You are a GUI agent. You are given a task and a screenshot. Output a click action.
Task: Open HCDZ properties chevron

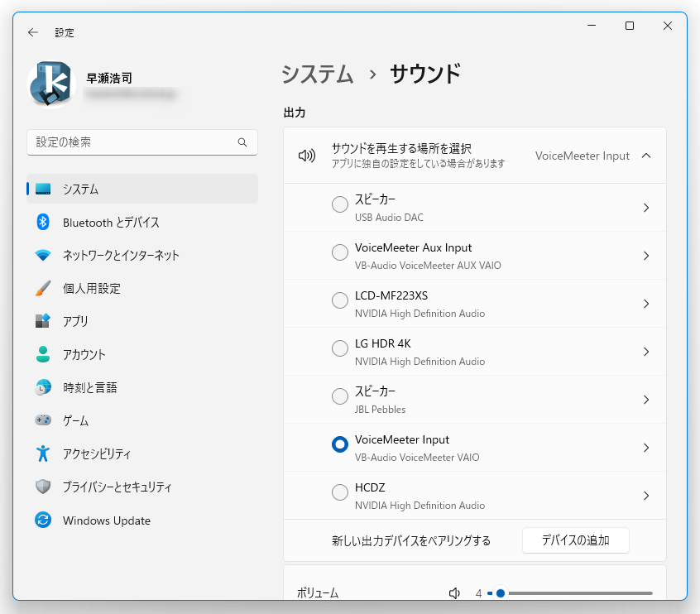(646, 496)
